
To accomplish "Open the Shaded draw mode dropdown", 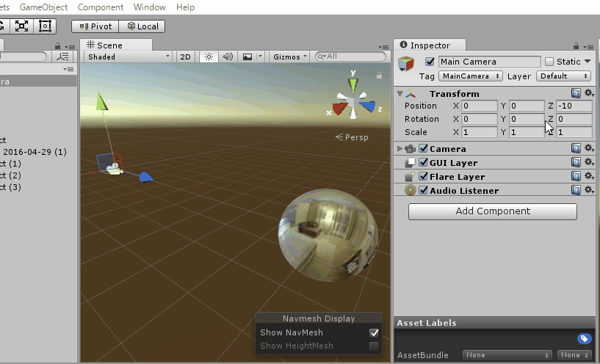I will click(129, 57).
